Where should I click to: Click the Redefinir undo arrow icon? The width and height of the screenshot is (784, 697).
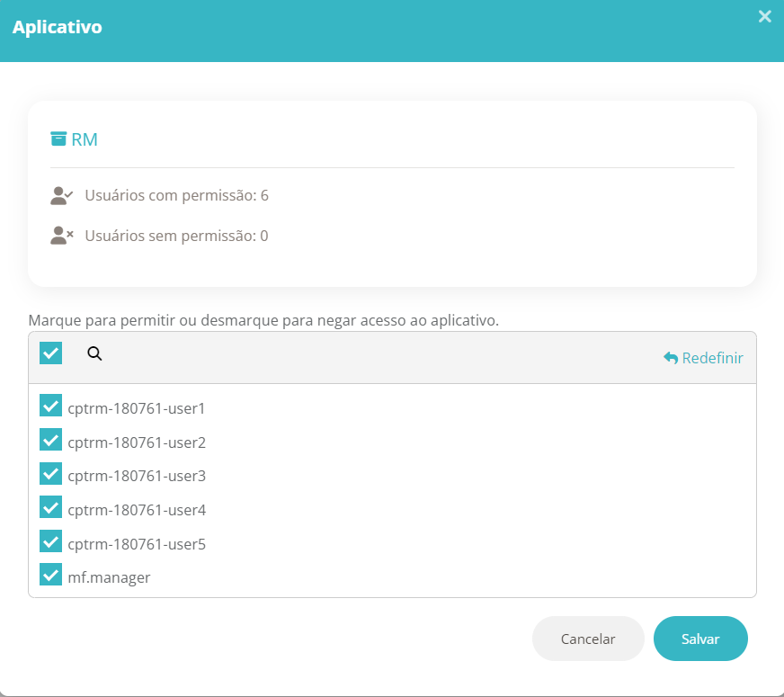point(671,358)
